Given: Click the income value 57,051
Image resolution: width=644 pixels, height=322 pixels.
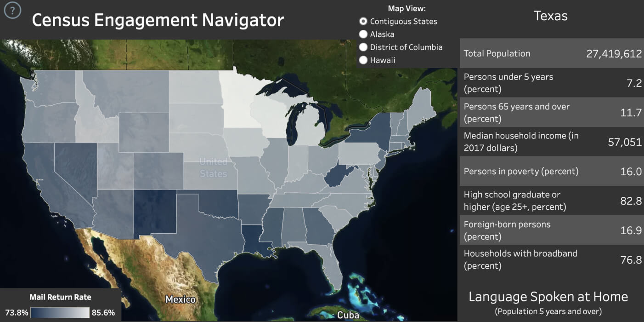Looking at the screenshot, I should [x=625, y=142].
